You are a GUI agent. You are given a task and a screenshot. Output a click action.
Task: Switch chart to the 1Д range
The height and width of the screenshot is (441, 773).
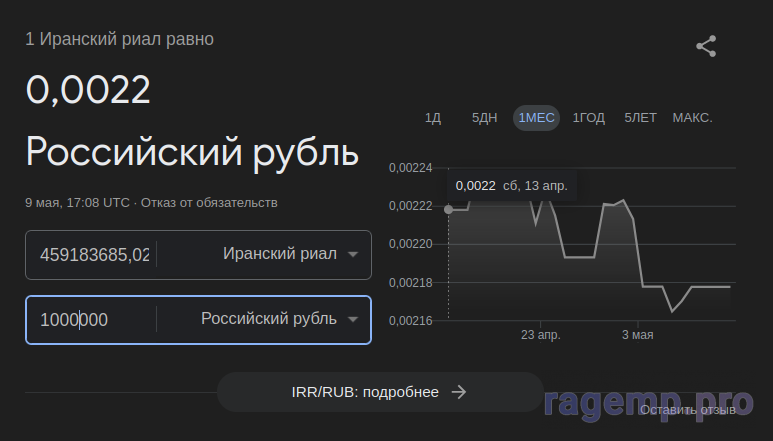coord(433,118)
